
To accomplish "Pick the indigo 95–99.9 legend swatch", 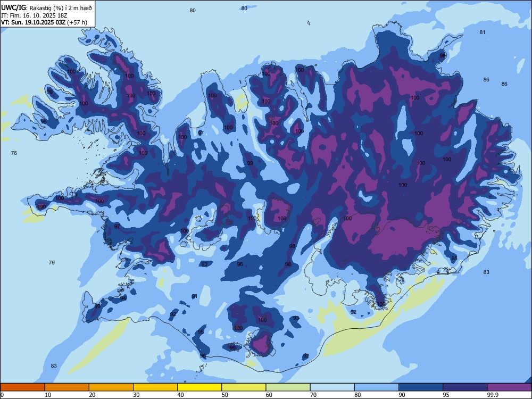I will pyautogui.click(x=465, y=387).
